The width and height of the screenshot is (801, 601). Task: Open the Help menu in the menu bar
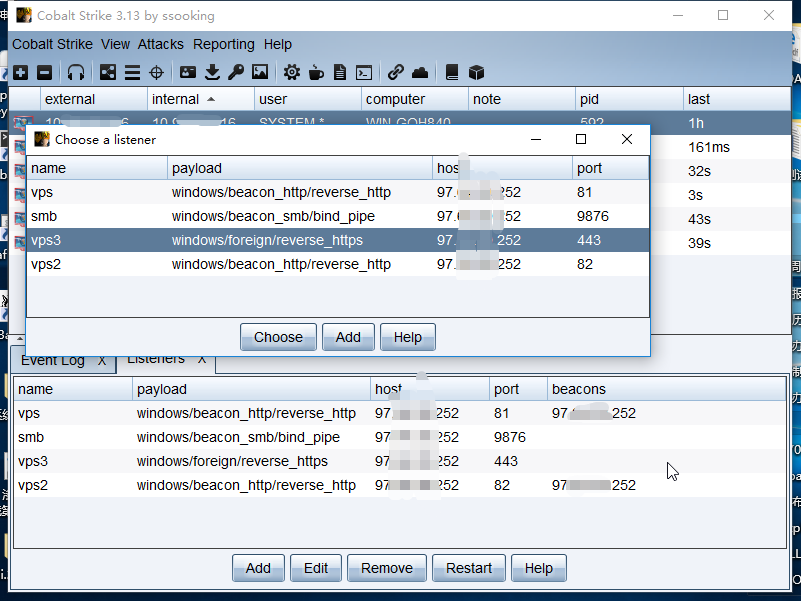tap(278, 44)
